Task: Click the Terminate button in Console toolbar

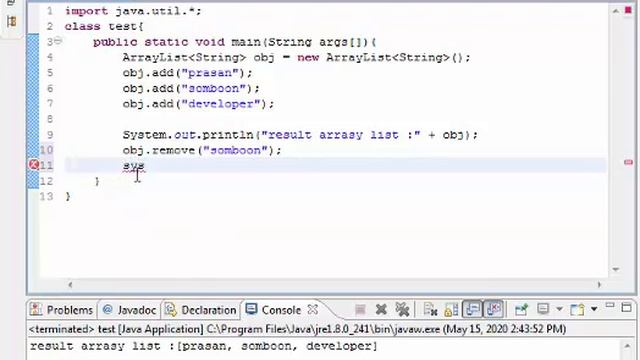Action: [x=360, y=310]
